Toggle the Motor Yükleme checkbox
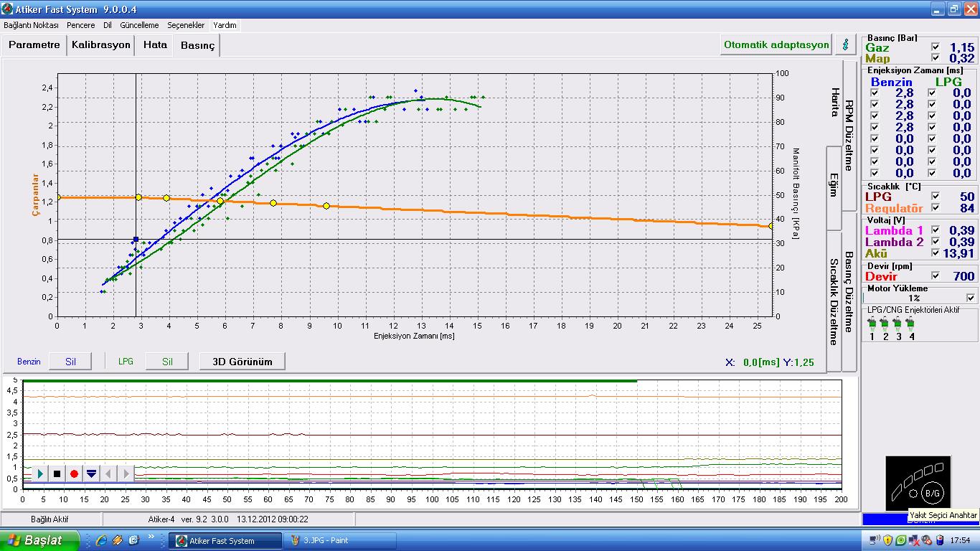980x551 pixels. tap(971, 298)
